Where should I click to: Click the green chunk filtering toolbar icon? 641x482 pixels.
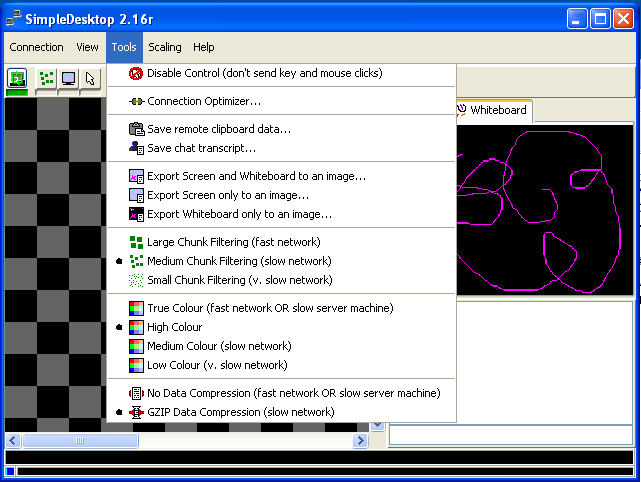[x=47, y=78]
